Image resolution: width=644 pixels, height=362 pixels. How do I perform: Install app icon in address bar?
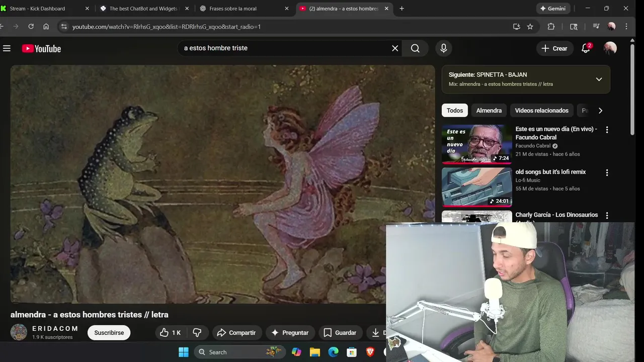point(516,27)
